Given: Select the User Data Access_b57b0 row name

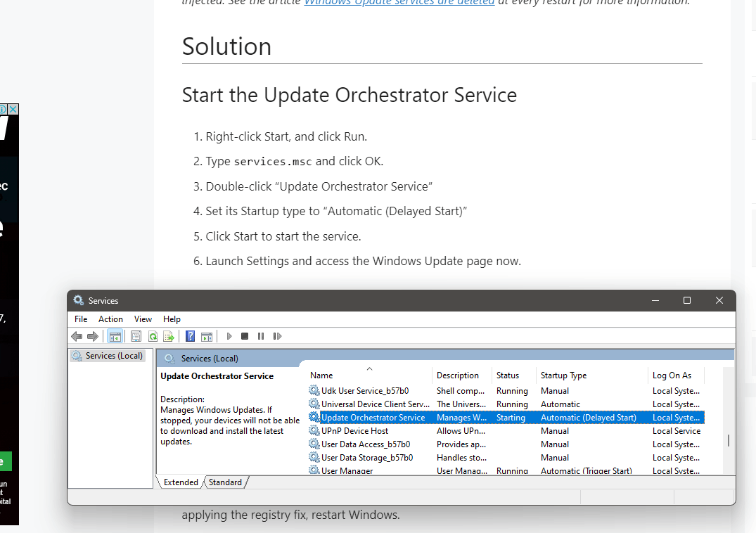Looking at the screenshot, I should pyautogui.click(x=366, y=444).
